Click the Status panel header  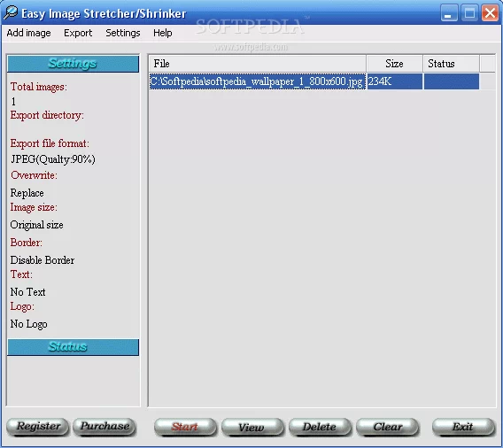tap(73, 347)
